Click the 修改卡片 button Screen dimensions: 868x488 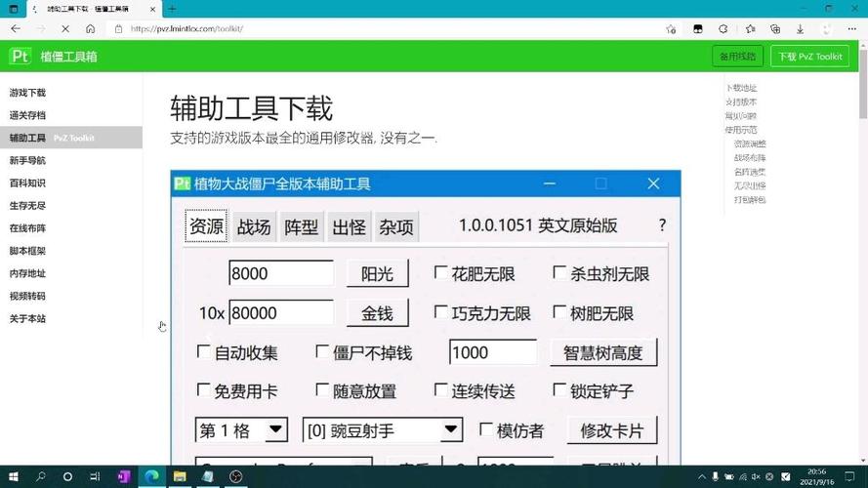click(x=612, y=430)
